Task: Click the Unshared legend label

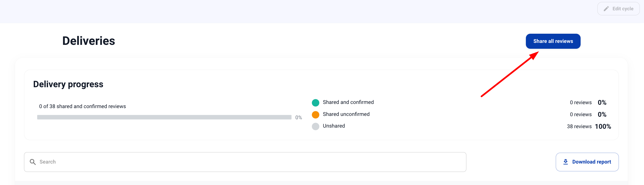Action: 334,126
